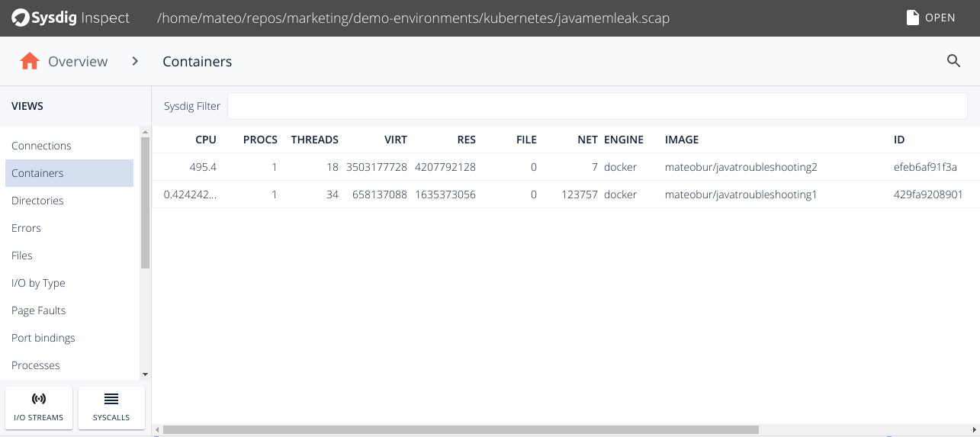The height and width of the screenshot is (437, 980).
Task: Click container ID efeb6af91f3a
Action: [x=925, y=167]
